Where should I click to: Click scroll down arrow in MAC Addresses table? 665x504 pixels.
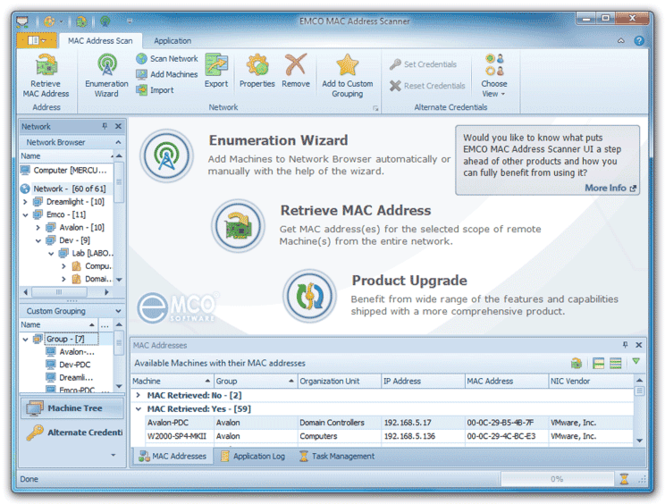[639, 441]
